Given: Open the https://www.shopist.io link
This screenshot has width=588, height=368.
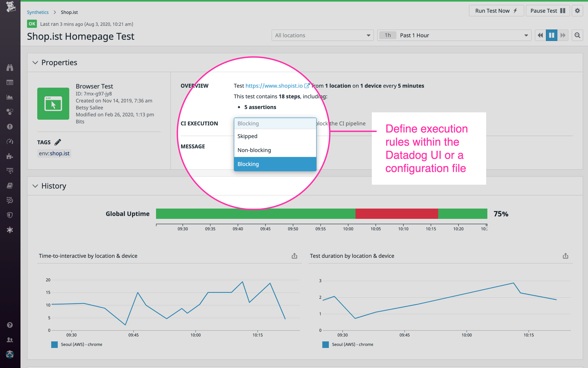Looking at the screenshot, I should [274, 86].
